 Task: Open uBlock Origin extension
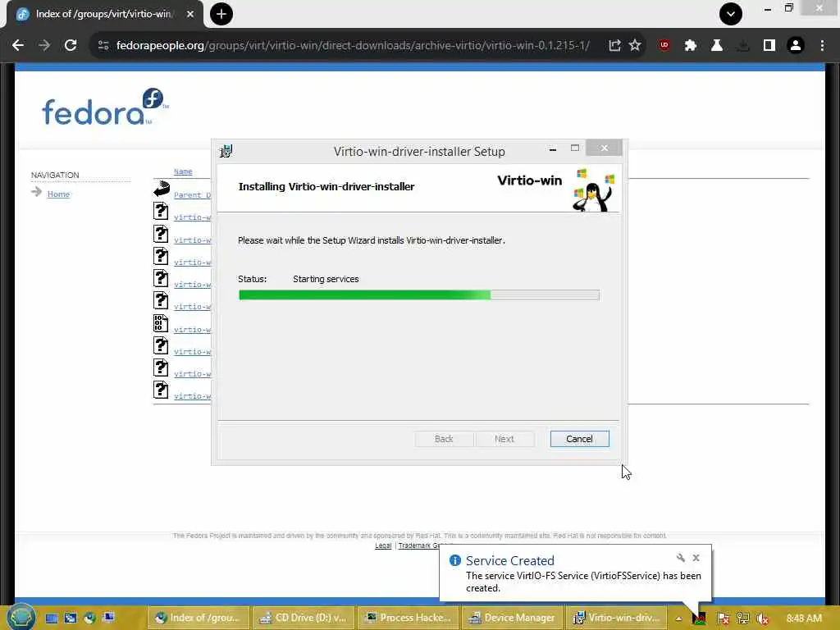click(664, 46)
